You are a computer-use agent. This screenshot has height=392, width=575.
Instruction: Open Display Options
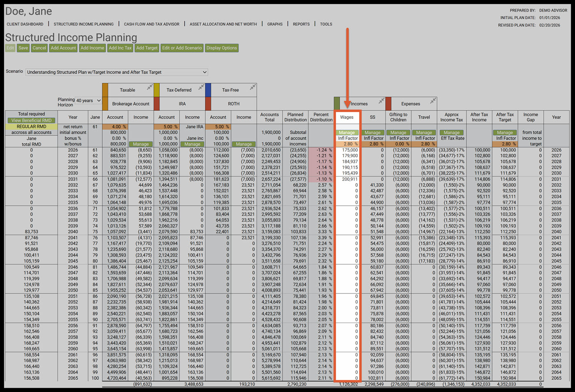(222, 48)
